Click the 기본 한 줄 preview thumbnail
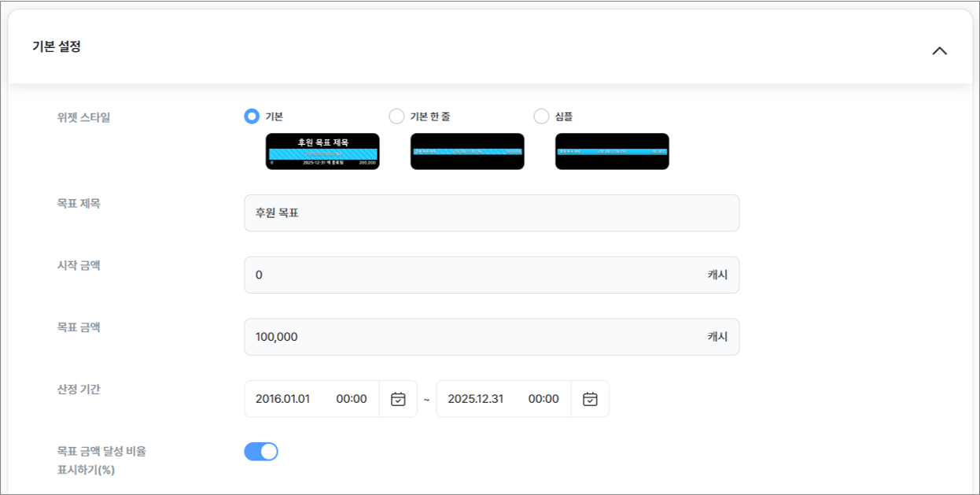 tap(467, 151)
